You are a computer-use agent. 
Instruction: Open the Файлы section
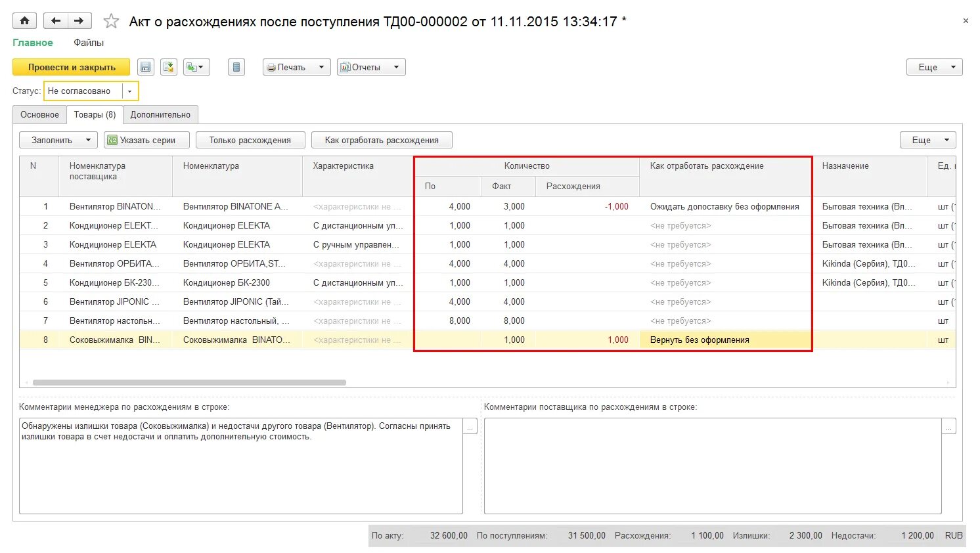pos(89,43)
